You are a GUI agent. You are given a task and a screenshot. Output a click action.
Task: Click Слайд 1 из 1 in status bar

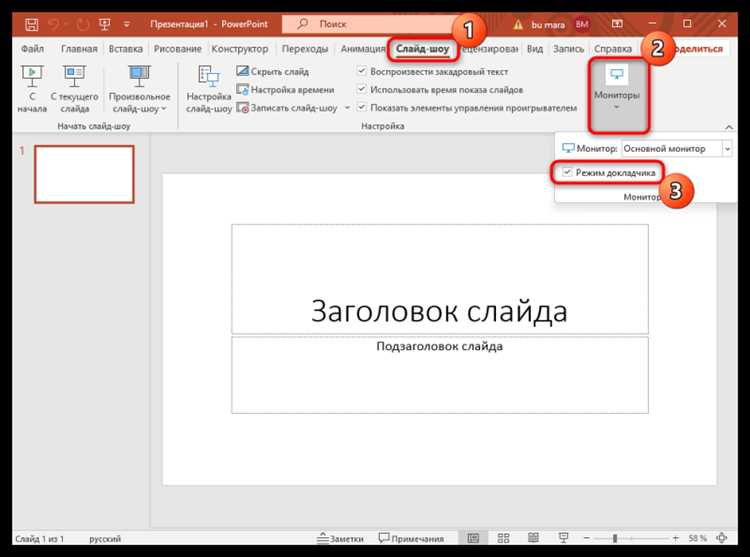(39, 539)
